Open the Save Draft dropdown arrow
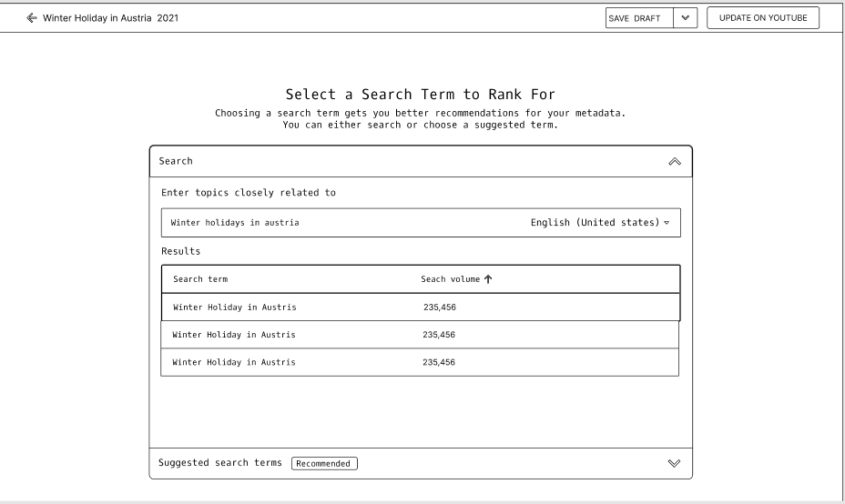Screen dimensions: 845x504 point(685,18)
